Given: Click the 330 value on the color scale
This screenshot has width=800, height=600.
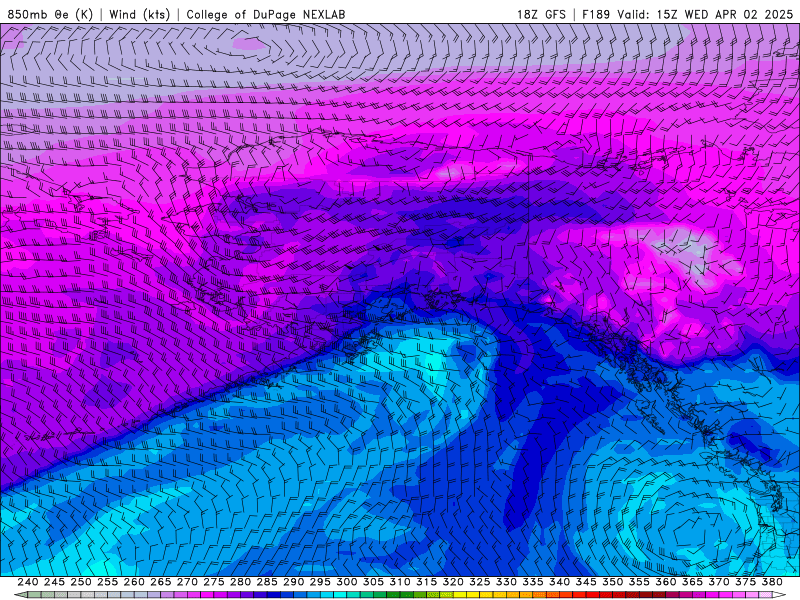Looking at the screenshot, I should (x=506, y=582).
